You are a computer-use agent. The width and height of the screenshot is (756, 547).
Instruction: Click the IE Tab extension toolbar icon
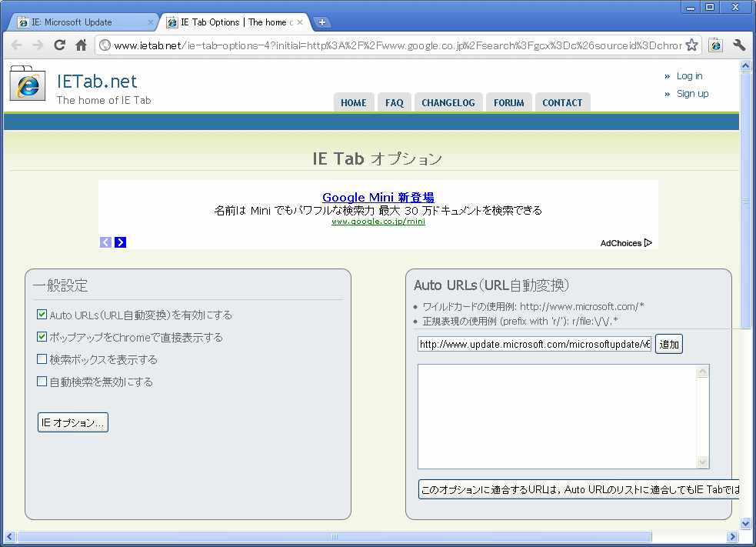[716, 45]
